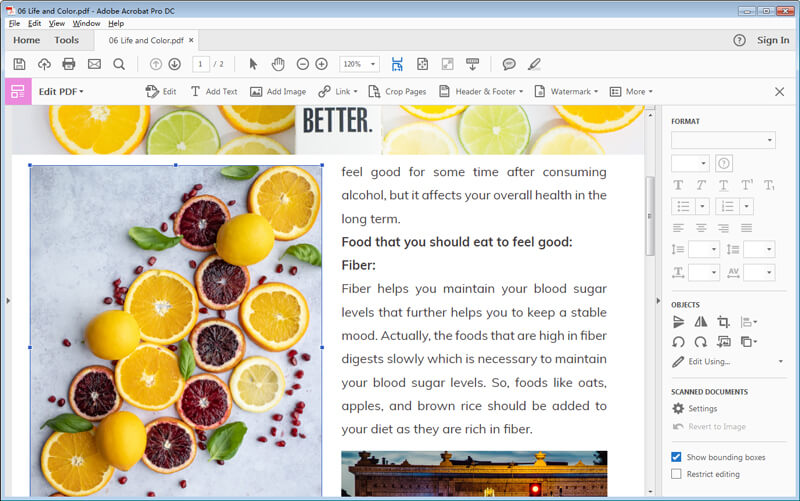This screenshot has height=501, width=800.
Task: Apply italic text format icon
Action: [x=701, y=185]
